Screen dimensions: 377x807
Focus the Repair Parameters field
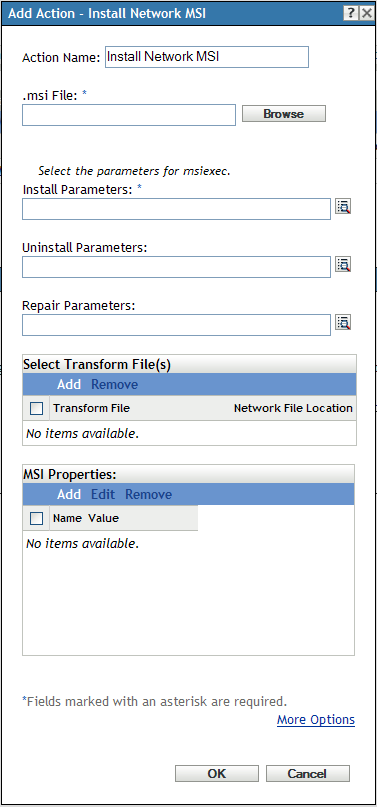pos(176,325)
